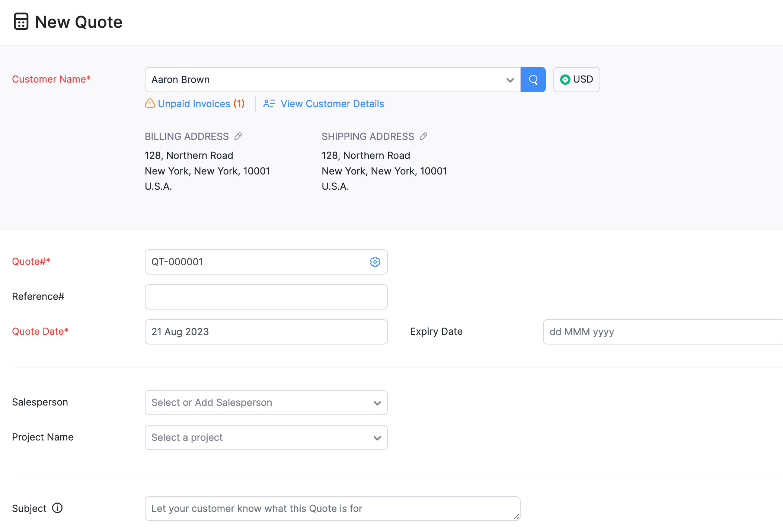Click the orange unpaid invoices warning icon
Image resolution: width=783 pixels, height=532 pixels.
(x=150, y=103)
